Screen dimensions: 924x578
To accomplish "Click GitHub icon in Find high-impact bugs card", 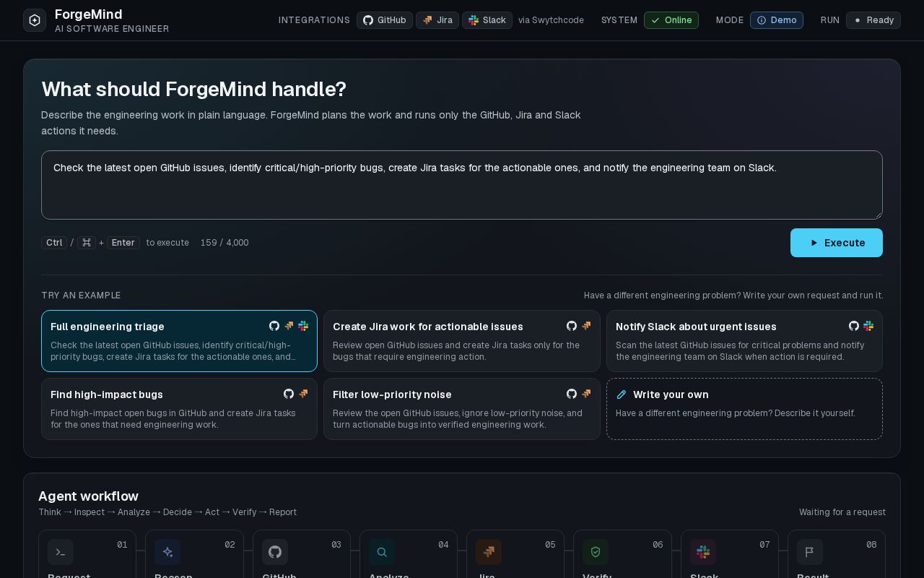I will (289, 394).
